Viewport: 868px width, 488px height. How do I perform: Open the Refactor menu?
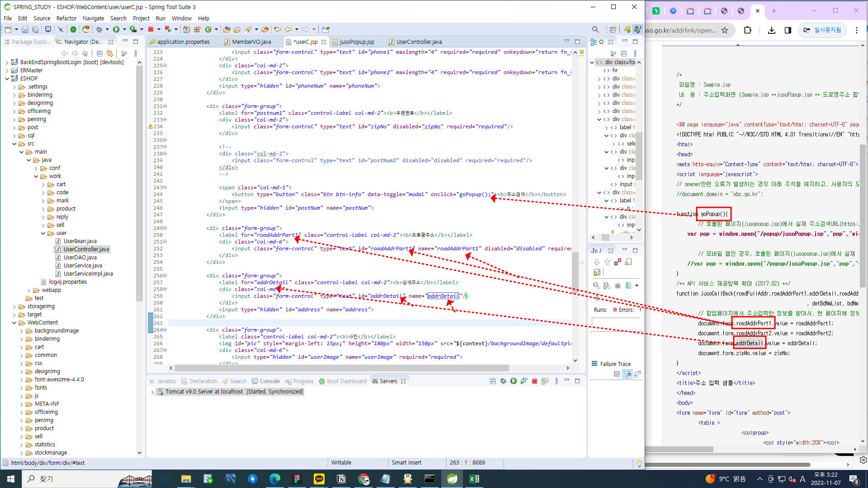coord(66,19)
